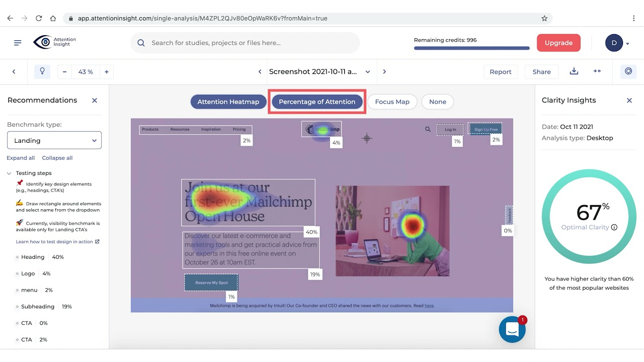Open the Benchmark type Landing dropdown
Viewport: 644px width, 362px height.
pyautogui.click(x=54, y=140)
